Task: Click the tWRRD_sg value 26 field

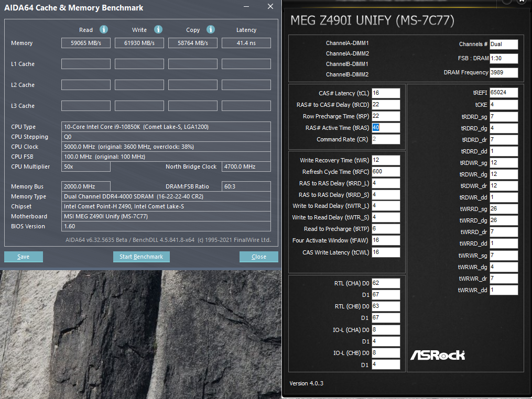Action: 504,209
